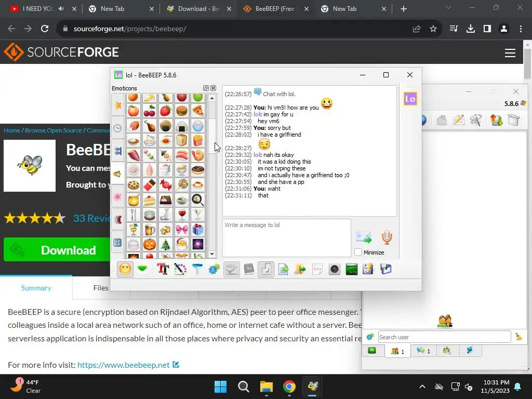Click the 'Home' breadcrumb link
Viewport: 532px width, 399px height.
click(12, 130)
